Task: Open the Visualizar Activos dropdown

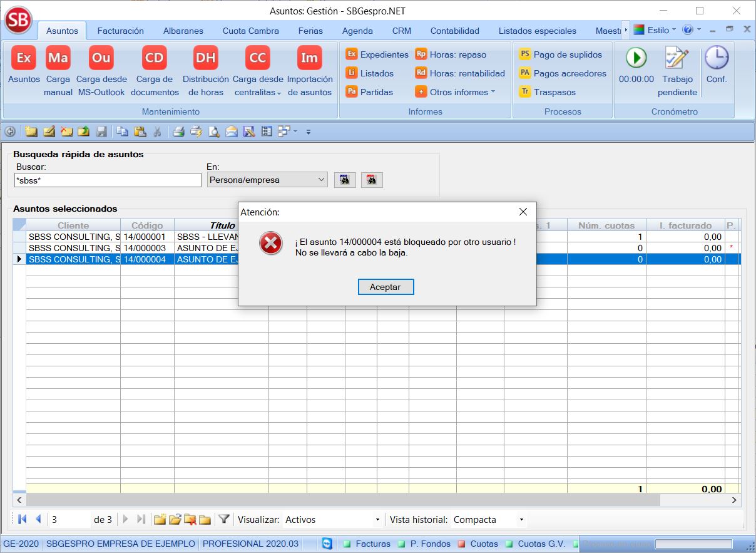Action: point(377,520)
